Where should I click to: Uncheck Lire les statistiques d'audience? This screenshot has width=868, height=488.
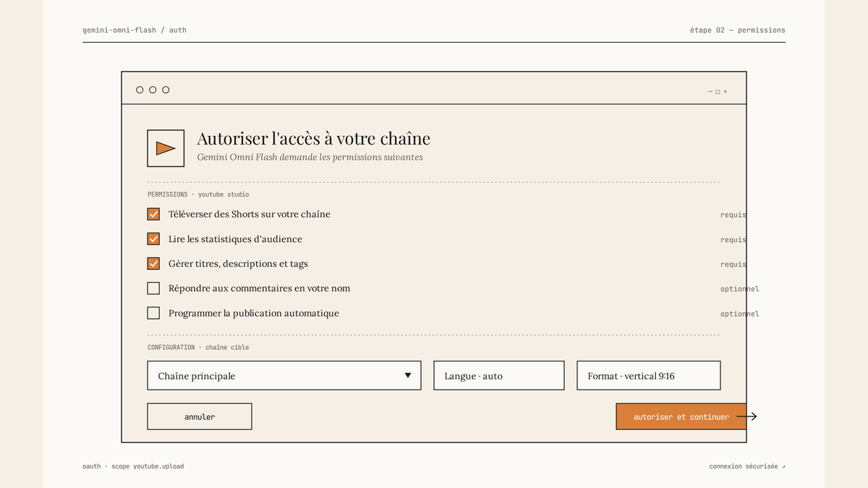pyautogui.click(x=153, y=239)
